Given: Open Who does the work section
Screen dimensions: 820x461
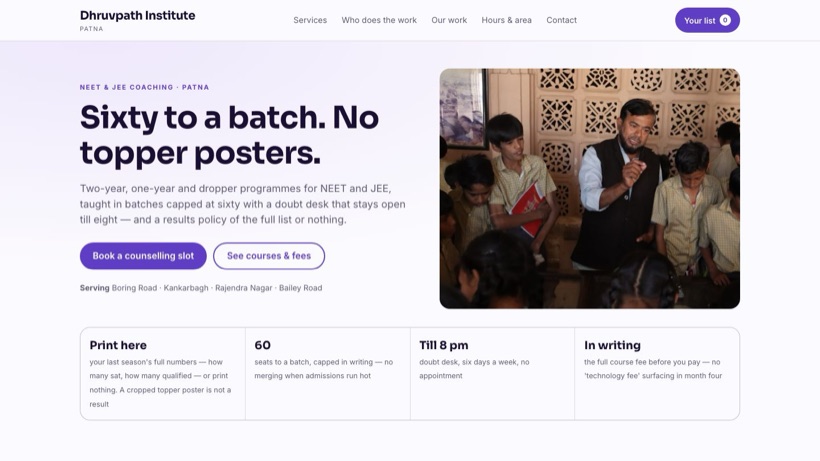Looking at the screenshot, I should pos(379,20).
